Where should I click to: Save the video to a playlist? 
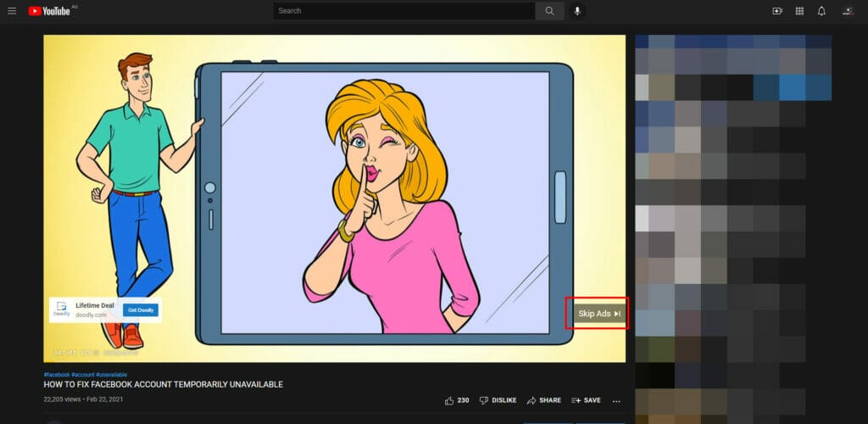586,400
